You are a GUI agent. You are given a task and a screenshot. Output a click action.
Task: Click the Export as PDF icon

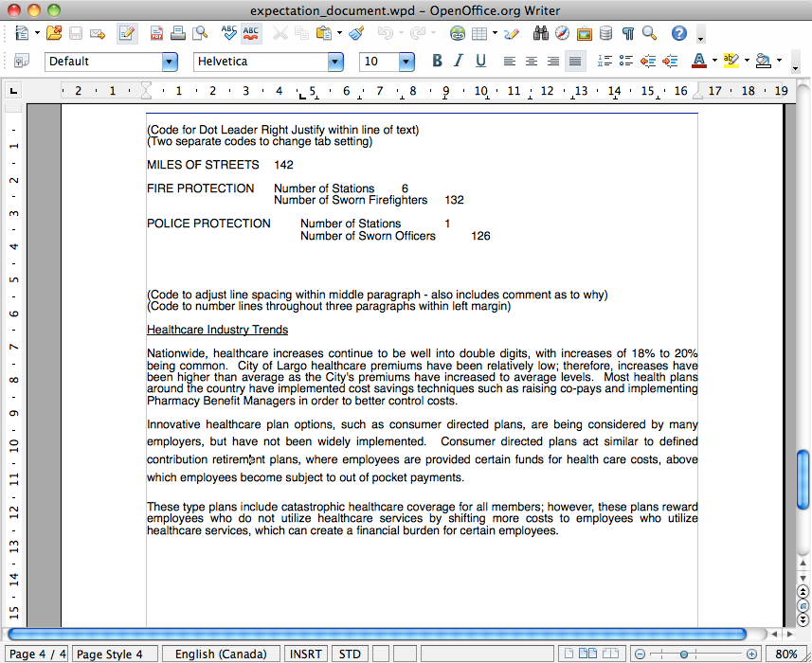point(155,34)
